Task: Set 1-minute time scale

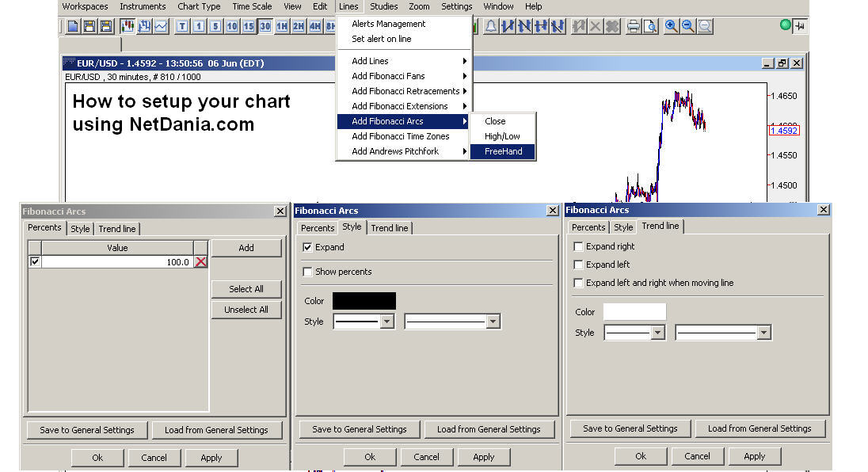Action: 199,26
